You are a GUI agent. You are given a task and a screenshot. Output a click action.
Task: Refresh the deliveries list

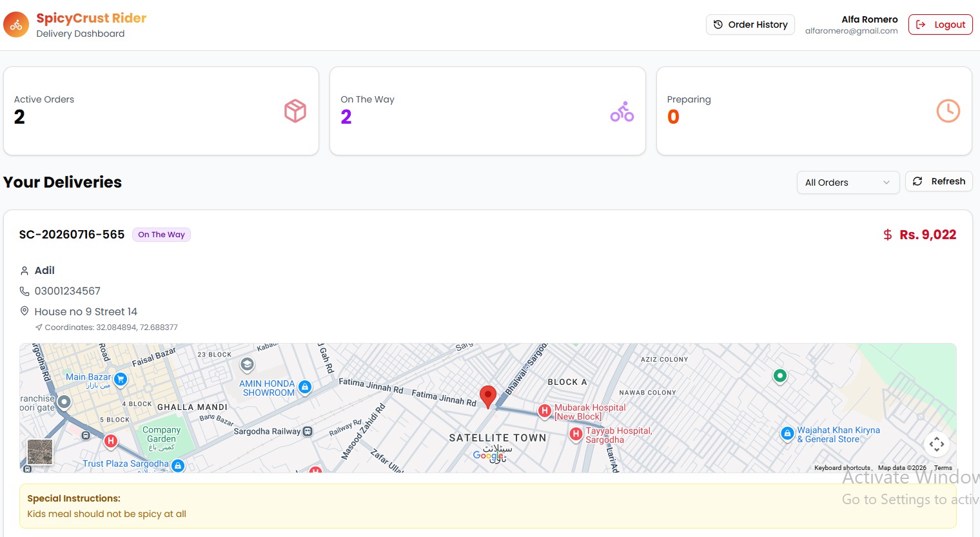click(939, 181)
